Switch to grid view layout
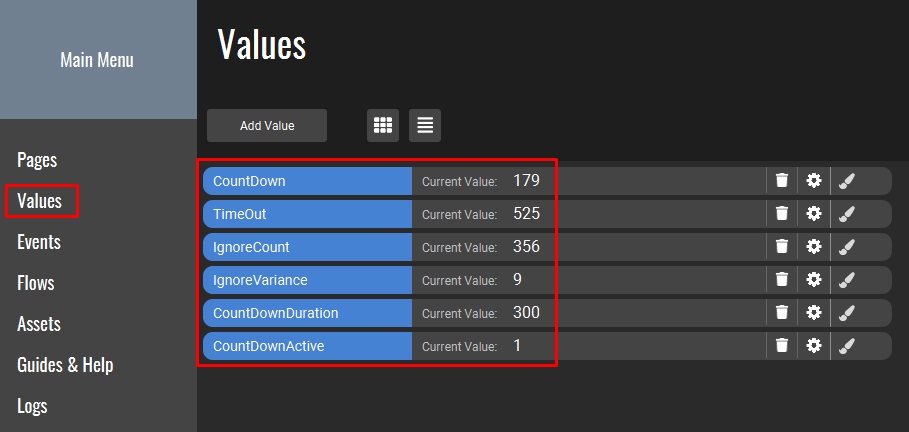 tap(382, 125)
